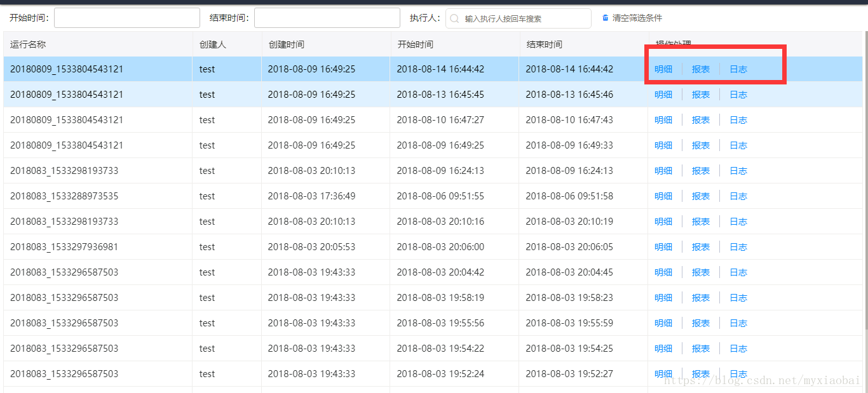View 明细 of run 2018083_1533297936981
The image size is (868, 393).
(663, 247)
